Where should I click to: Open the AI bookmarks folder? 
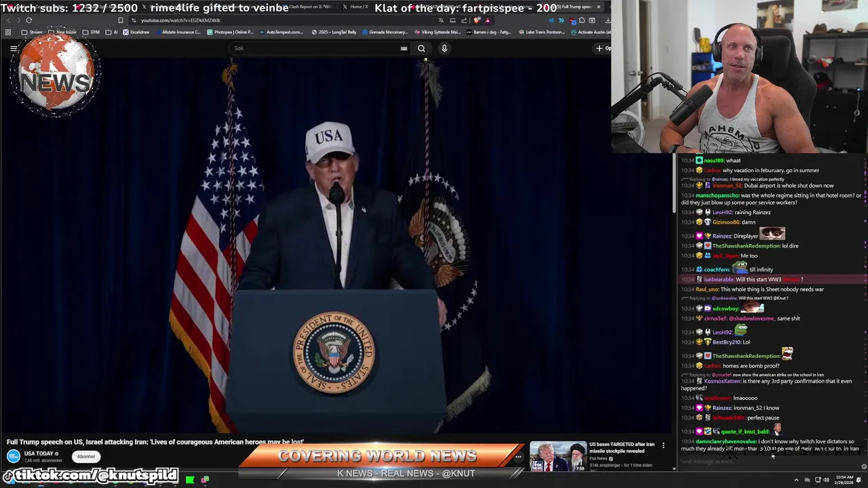coord(113,32)
